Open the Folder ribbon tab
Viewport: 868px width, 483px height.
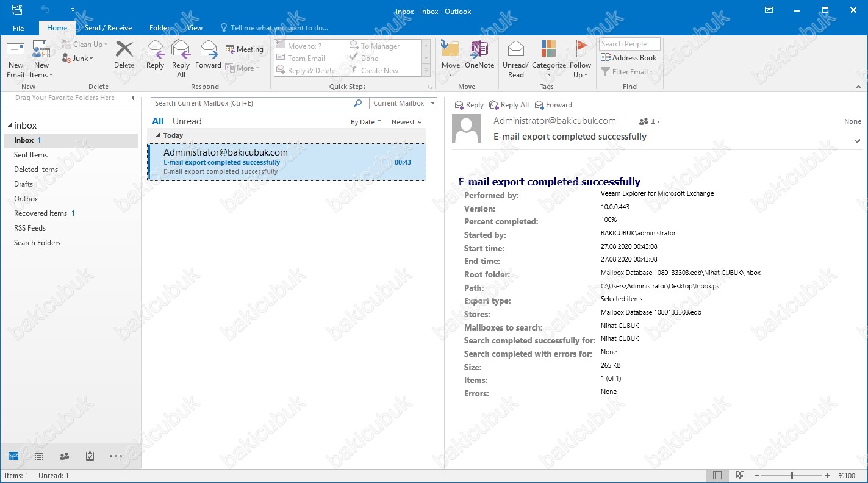[x=160, y=28]
